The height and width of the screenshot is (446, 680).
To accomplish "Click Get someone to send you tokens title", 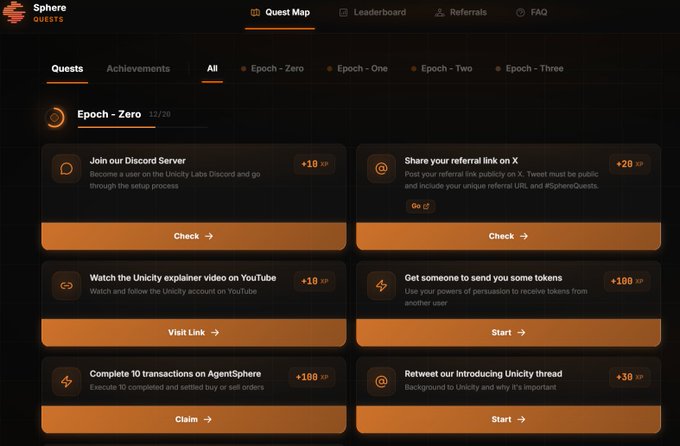I will point(483,278).
